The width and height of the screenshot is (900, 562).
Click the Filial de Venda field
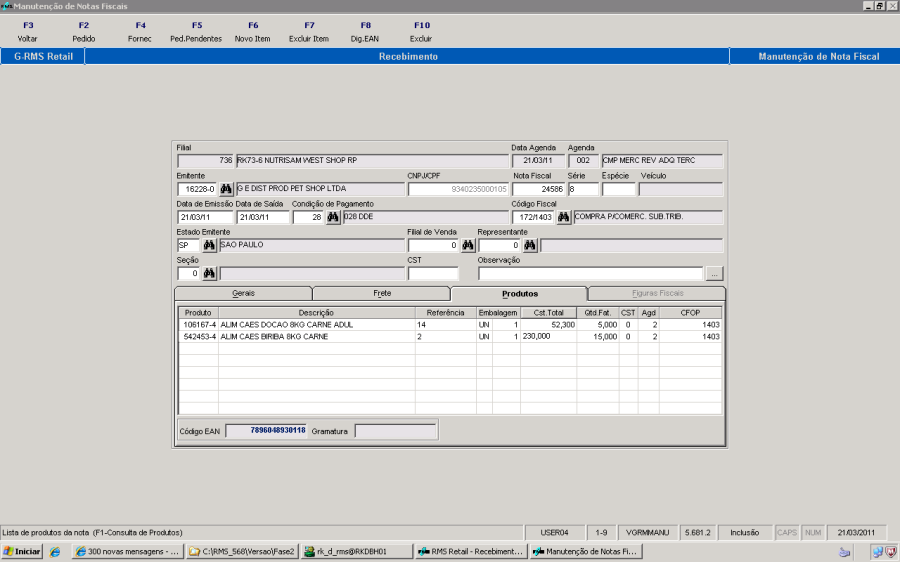tap(433, 245)
